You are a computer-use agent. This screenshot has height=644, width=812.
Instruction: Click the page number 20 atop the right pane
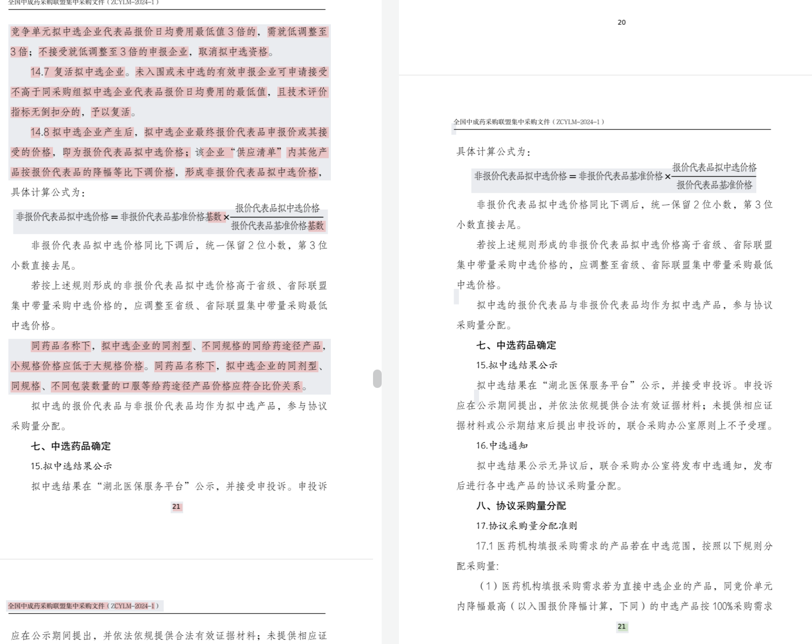[x=622, y=23]
